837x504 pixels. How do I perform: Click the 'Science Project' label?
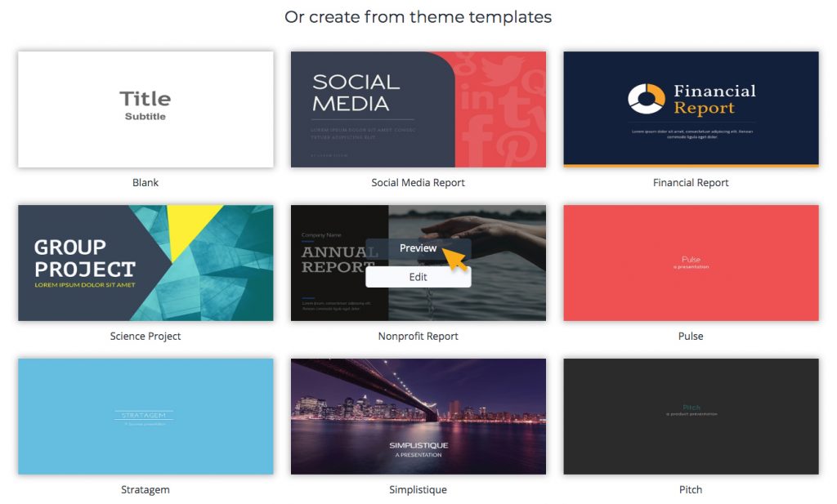[x=145, y=336]
